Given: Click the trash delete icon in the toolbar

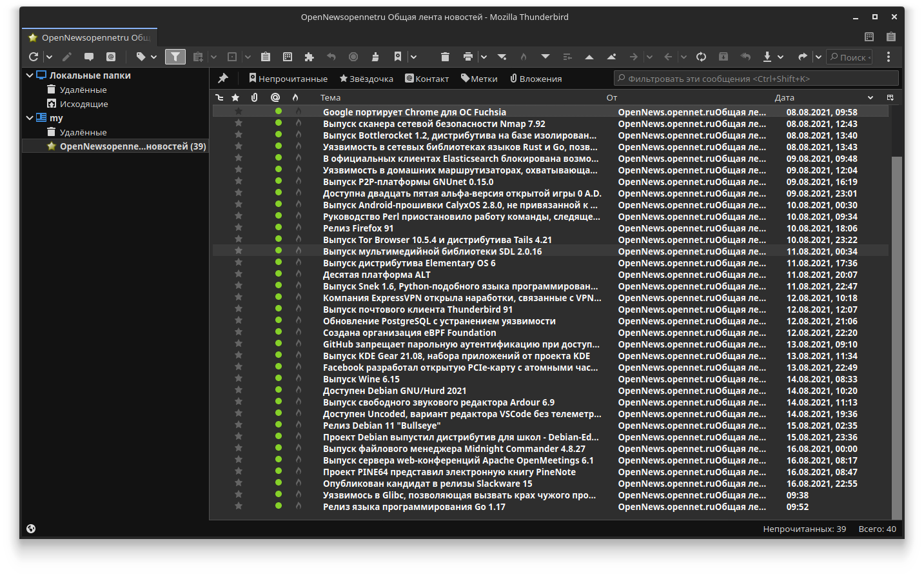Looking at the screenshot, I should tap(445, 57).
